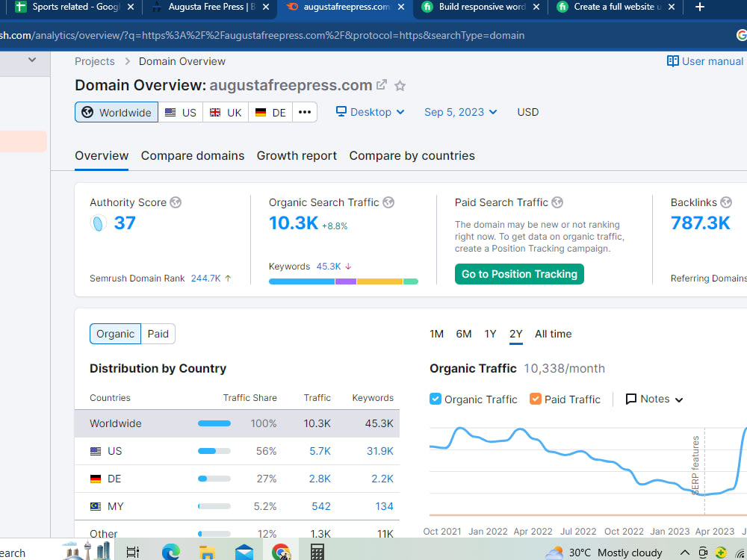Screen dimensions: 747x560
Task: Click the User manual book icon
Action: tap(673, 61)
